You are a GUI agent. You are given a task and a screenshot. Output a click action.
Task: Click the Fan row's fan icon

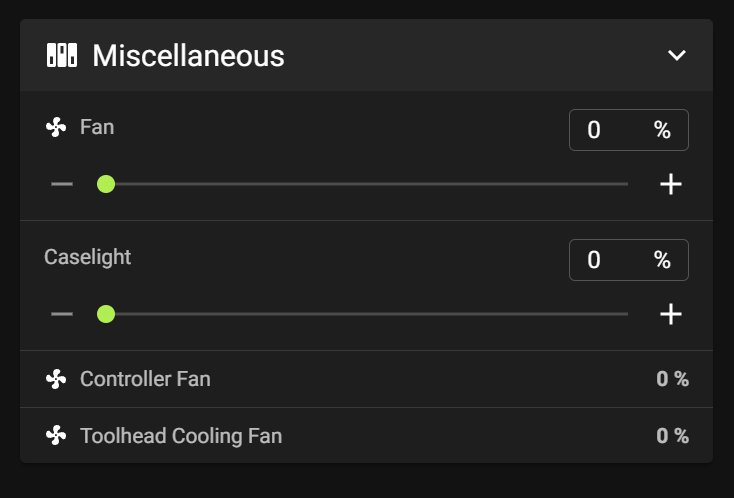tap(56, 127)
